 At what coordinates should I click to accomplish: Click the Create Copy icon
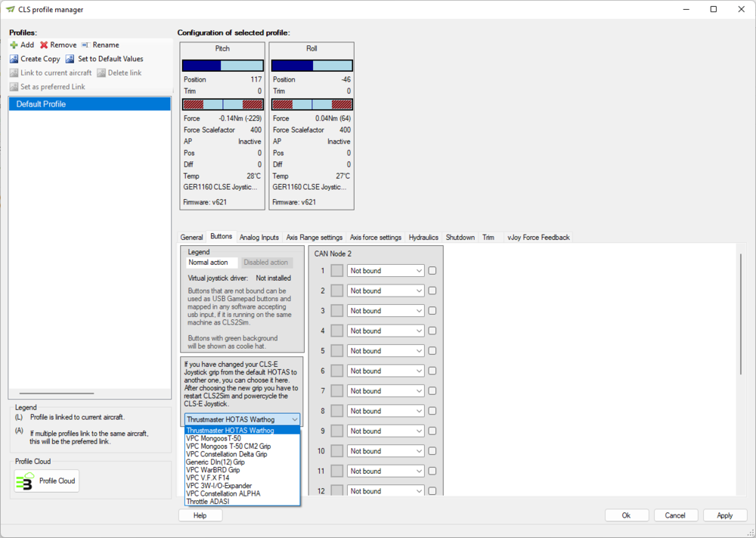tap(14, 59)
